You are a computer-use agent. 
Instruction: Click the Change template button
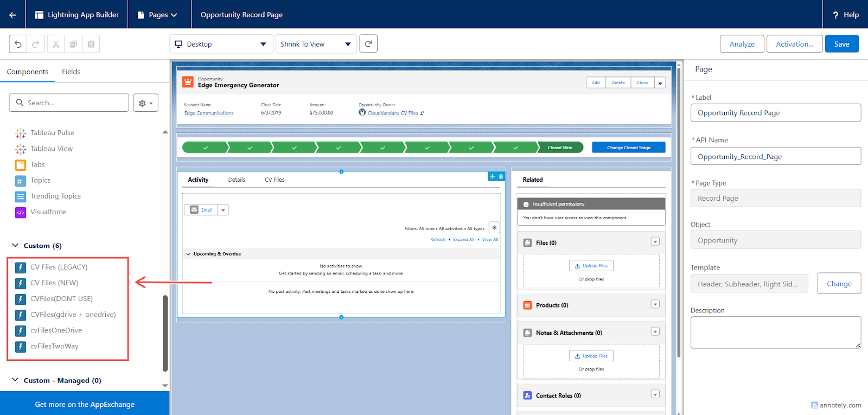(839, 284)
